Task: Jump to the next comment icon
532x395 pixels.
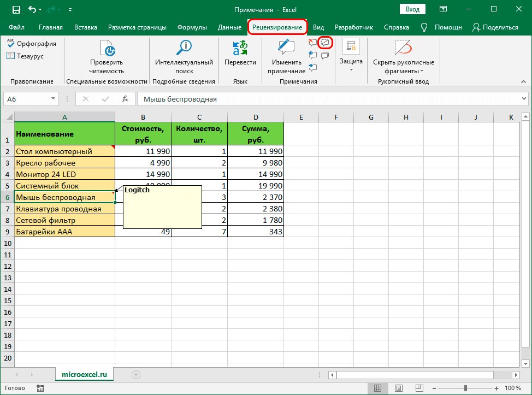Action: point(312,67)
